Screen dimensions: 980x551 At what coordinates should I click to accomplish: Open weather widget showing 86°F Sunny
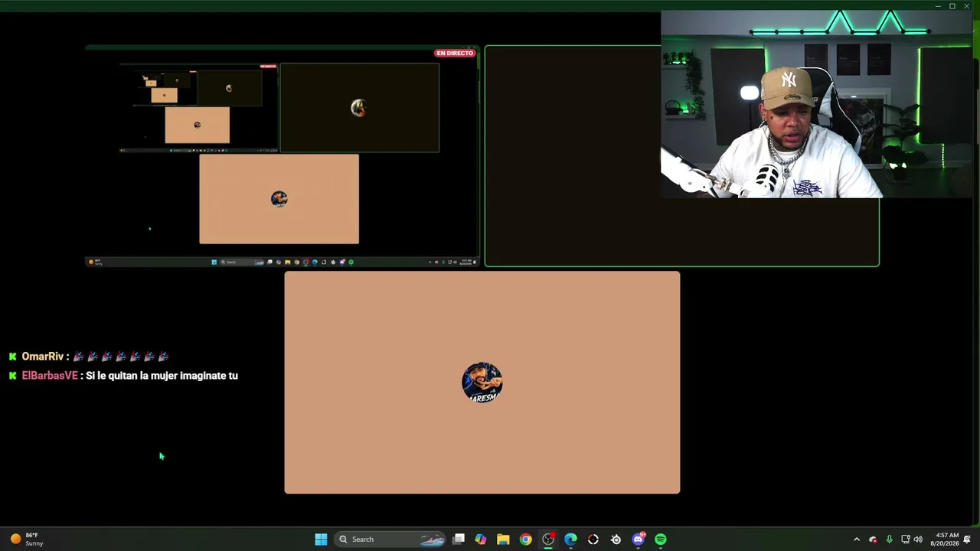pos(26,540)
